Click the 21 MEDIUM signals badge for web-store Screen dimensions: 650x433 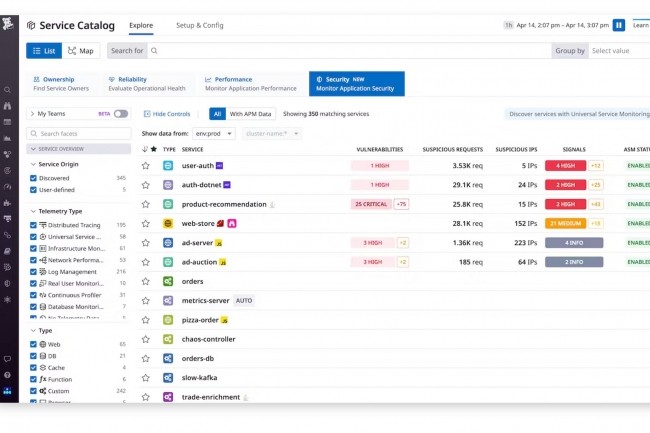[565, 224]
